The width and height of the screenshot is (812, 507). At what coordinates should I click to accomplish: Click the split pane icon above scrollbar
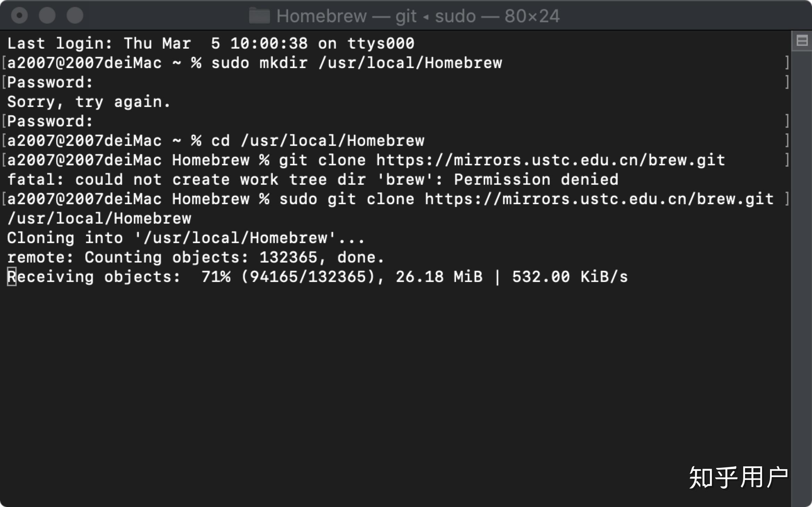pyautogui.click(x=802, y=41)
